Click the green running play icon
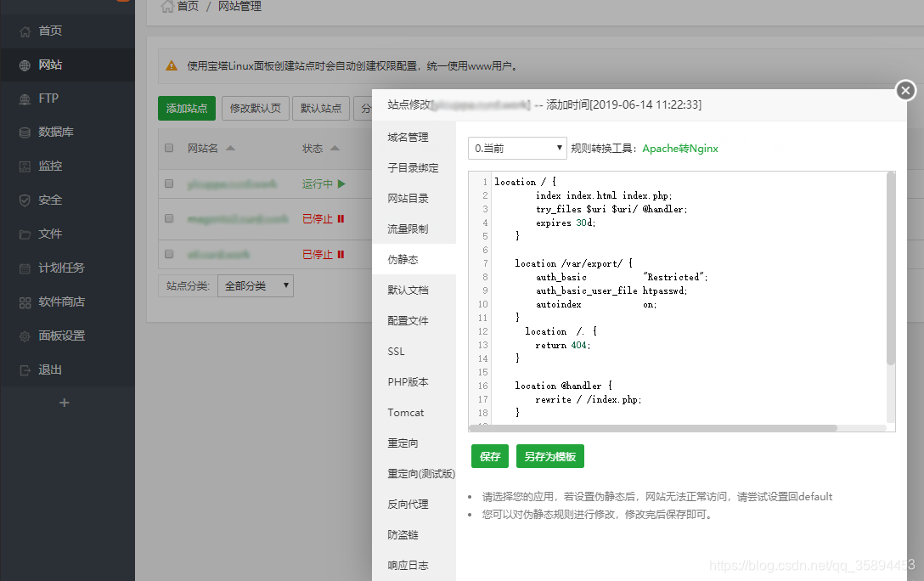 (341, 183)
